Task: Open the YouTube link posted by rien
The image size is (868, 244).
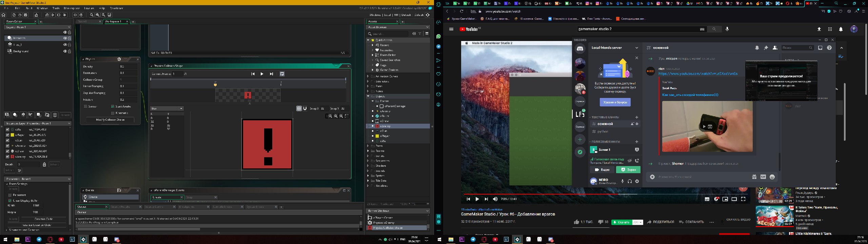Action: pyautogui.click(x=698, y=74)
